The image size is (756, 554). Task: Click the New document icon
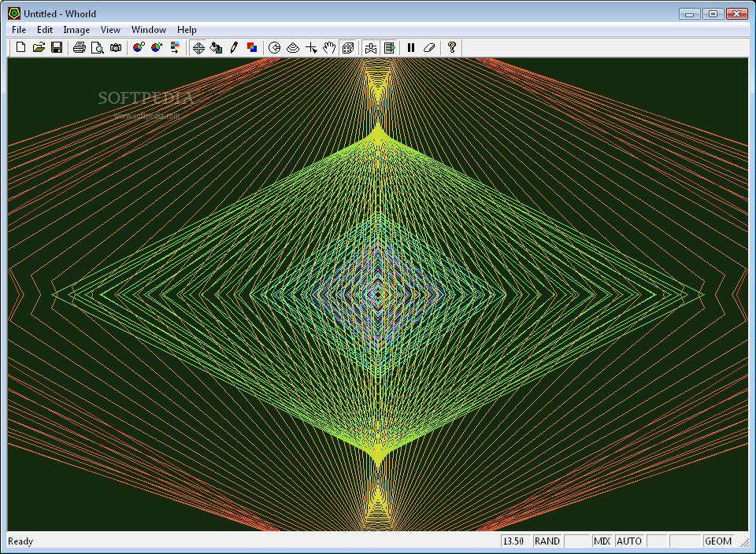pyautogui.click(x=20, y=47)
